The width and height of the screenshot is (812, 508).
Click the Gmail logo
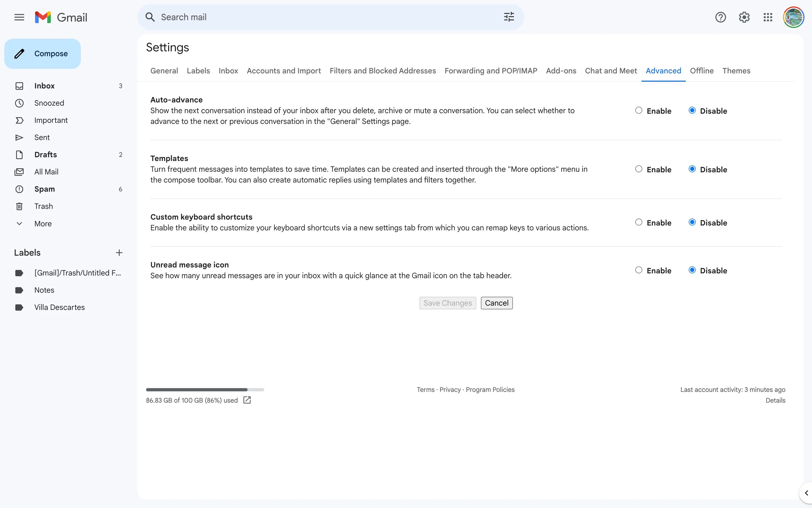[x=61, y=17]
